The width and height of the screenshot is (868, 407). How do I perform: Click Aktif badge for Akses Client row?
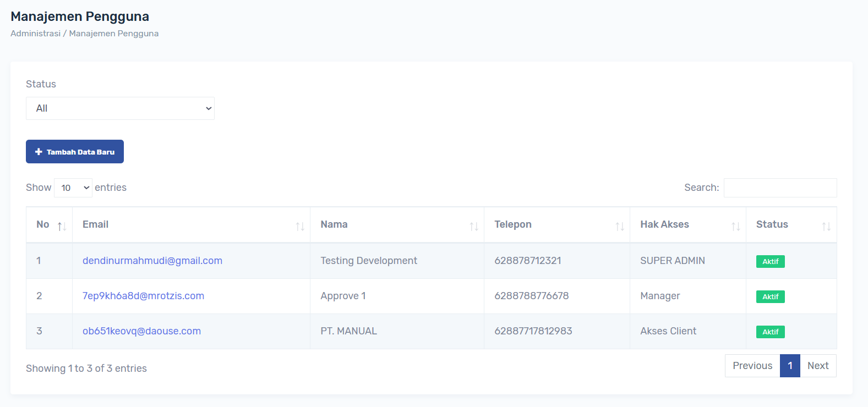point(770,332)
